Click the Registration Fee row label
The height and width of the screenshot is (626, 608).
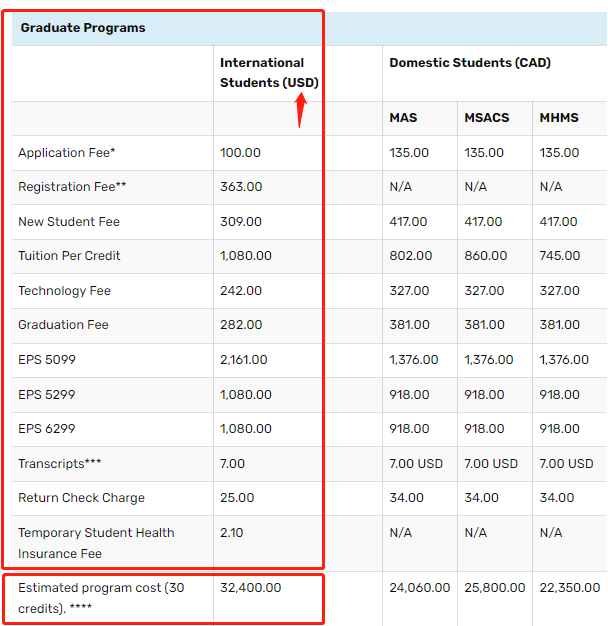coord(72,187)
